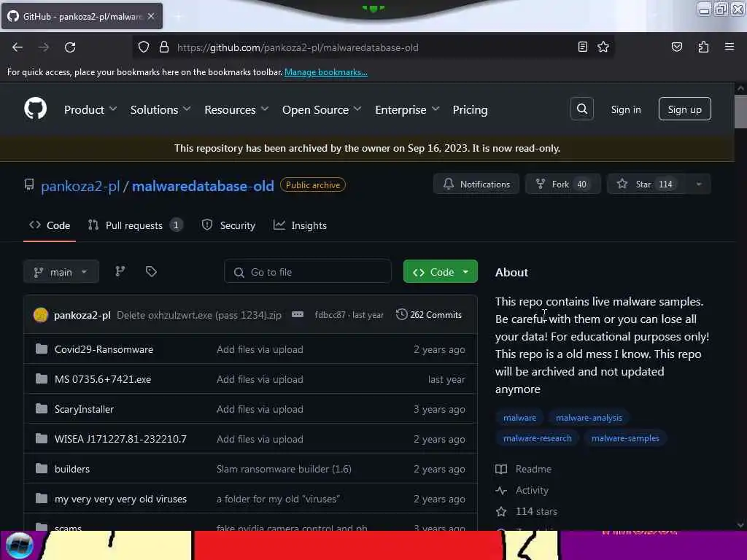Screen dimensions: 747x560
Task: Open the malware-research topic tag
Action: click(538, 438)
